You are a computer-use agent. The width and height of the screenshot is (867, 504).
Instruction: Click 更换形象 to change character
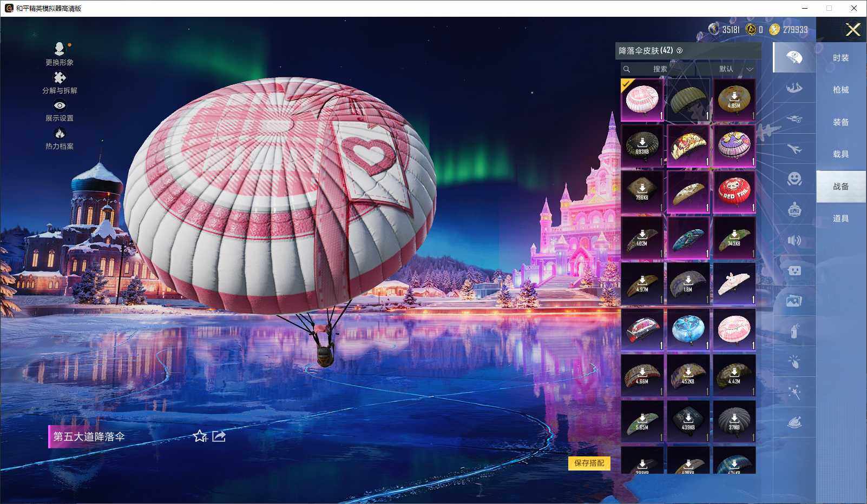tap(60, 54)
